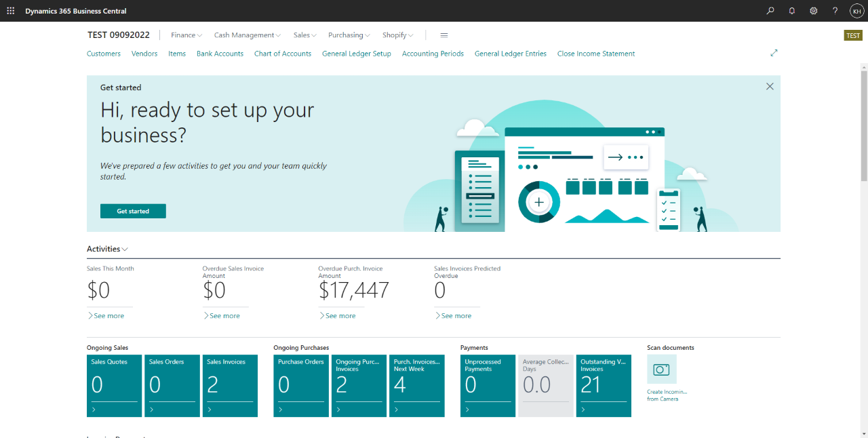Expand the Purchasing menu
Viewport: 868px width, 438px height.
point(349,35)
